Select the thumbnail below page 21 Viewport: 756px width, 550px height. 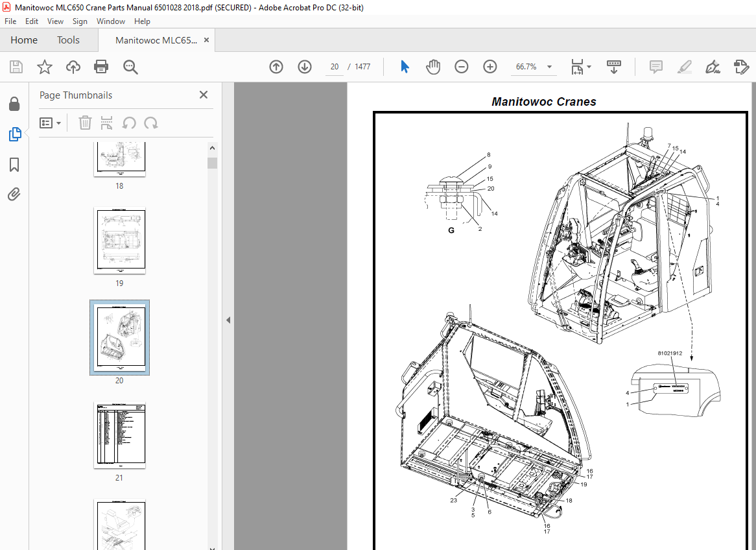pyautogui.click(x=119, y=525)
